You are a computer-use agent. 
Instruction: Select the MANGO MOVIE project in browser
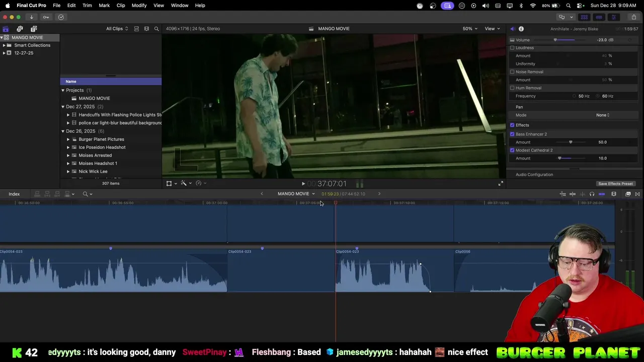click(x=94, y=99)
